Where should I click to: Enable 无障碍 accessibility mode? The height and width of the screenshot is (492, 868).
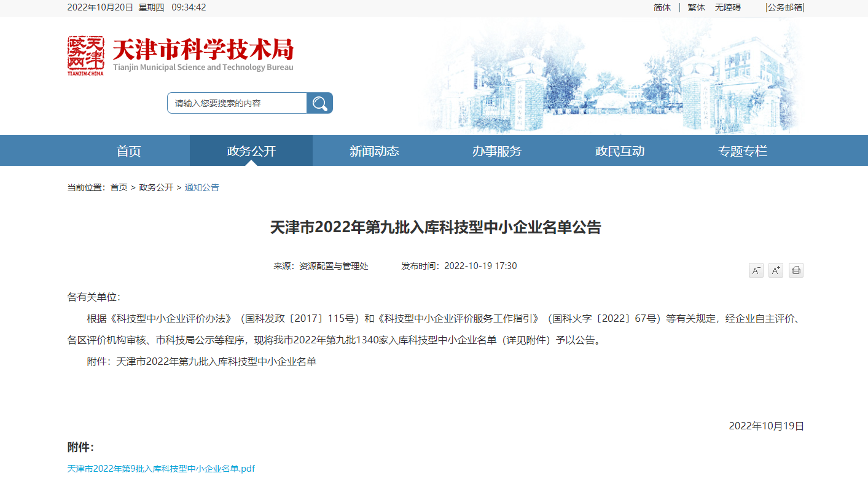pyautogui.click(x=728, y=7)
